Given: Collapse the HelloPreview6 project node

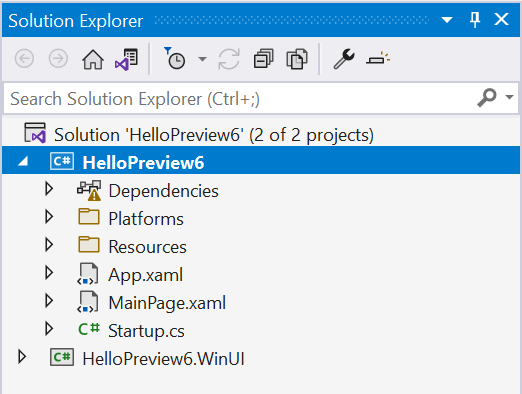Looking at the screenshot, I should [x=23, y=162].
